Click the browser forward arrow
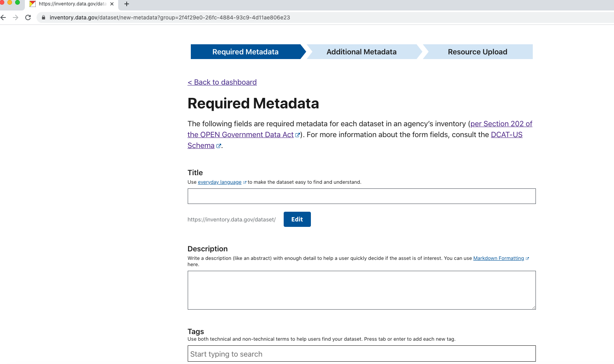 [15, 17]
